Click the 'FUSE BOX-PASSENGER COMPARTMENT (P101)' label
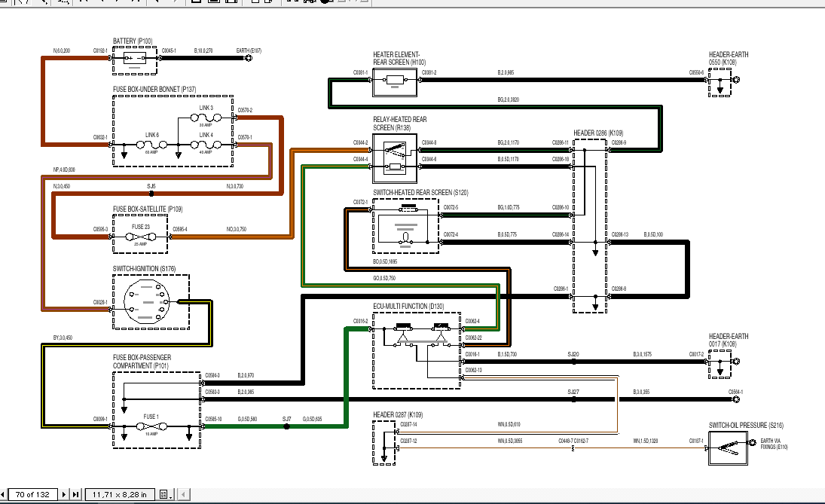This screenshot has width=825, height=504. tap(142, 362)
